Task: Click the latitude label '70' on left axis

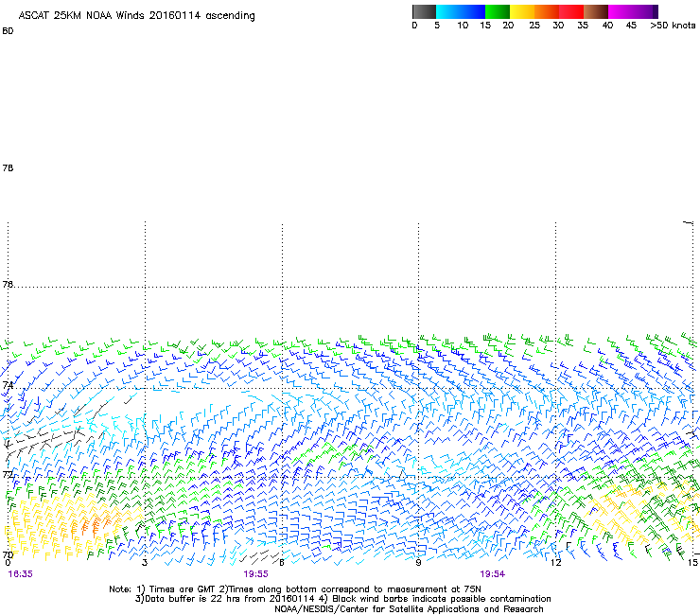Action: coord(8,555)
